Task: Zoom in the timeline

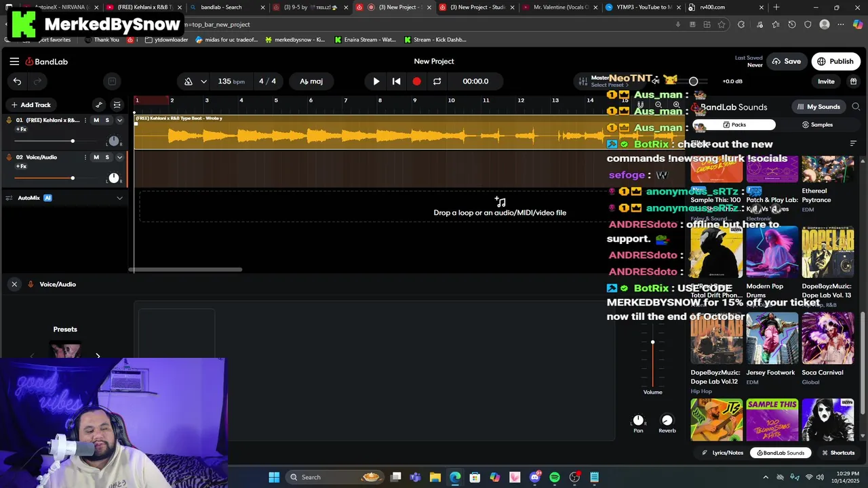Action: (x=676, y=106)
